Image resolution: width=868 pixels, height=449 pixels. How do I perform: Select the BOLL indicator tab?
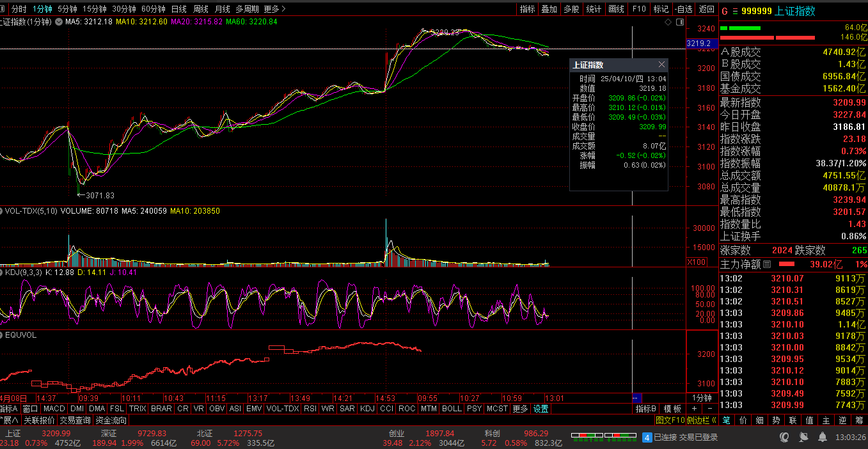click(x=452, y=409)
